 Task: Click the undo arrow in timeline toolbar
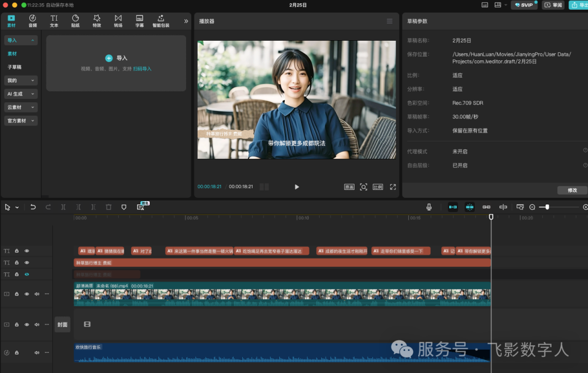point(33,207)
